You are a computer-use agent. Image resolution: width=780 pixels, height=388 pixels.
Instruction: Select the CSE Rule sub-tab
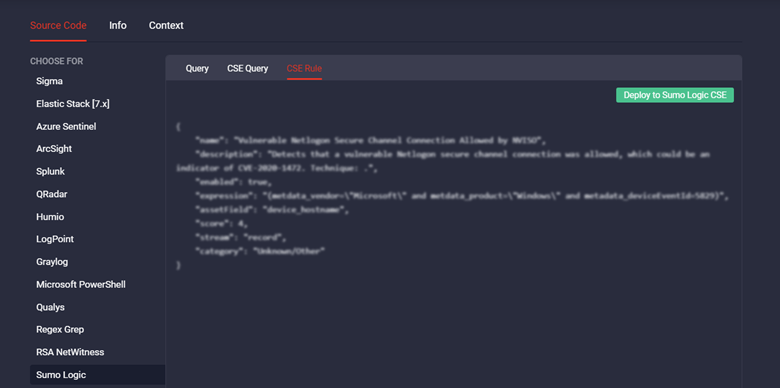304,69
